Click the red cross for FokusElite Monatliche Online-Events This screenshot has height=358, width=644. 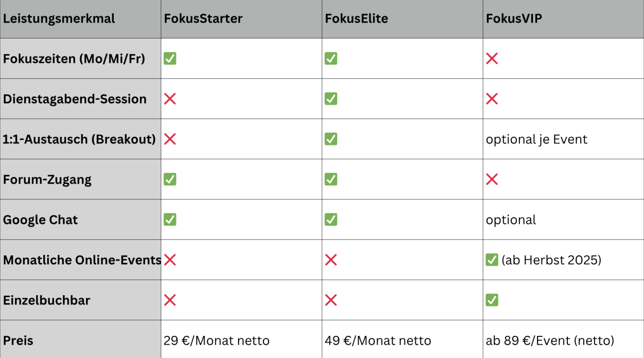click(331, 260)
